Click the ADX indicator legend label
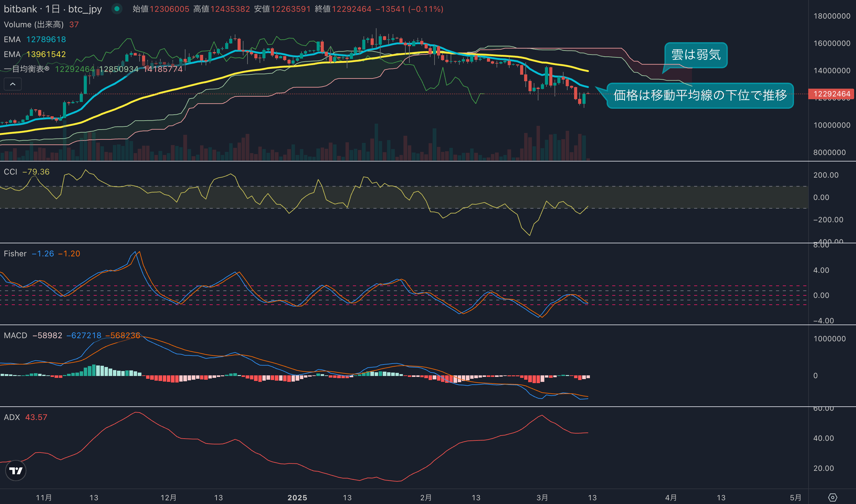The image size is (856, 504). coord(12,418)
